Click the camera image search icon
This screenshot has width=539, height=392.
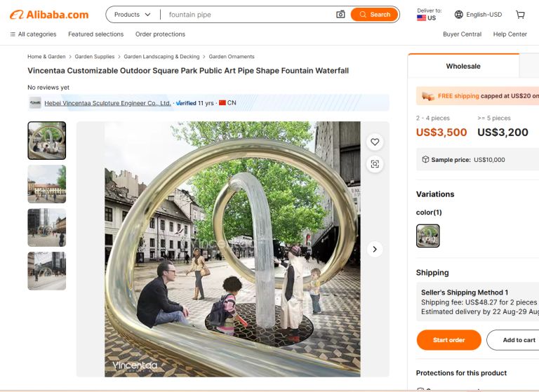coord(340,15)
